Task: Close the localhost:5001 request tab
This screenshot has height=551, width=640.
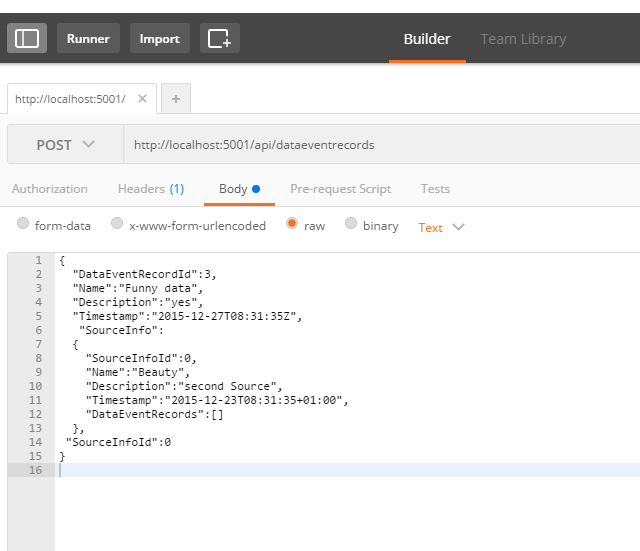Action: coord(142,99)
